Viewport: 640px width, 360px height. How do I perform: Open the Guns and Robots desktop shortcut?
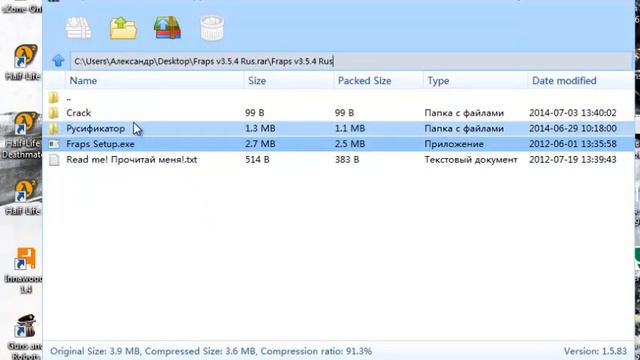[25, 337]
